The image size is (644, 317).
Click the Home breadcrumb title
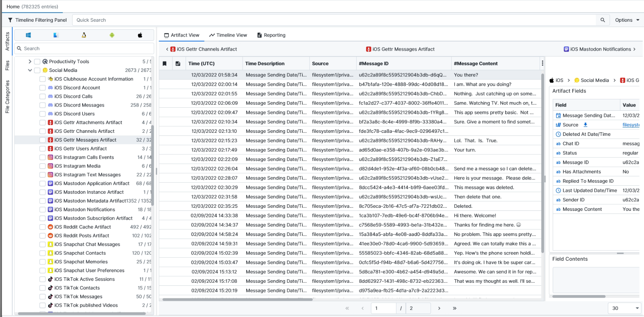(x=13, y=6)
